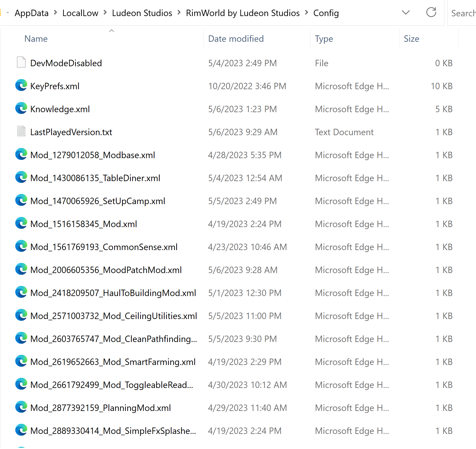This screenshot has width=476, height=449.
Task: Click the text document icon for LastPlayedVersion.txt
Action: tap(21, 131)
